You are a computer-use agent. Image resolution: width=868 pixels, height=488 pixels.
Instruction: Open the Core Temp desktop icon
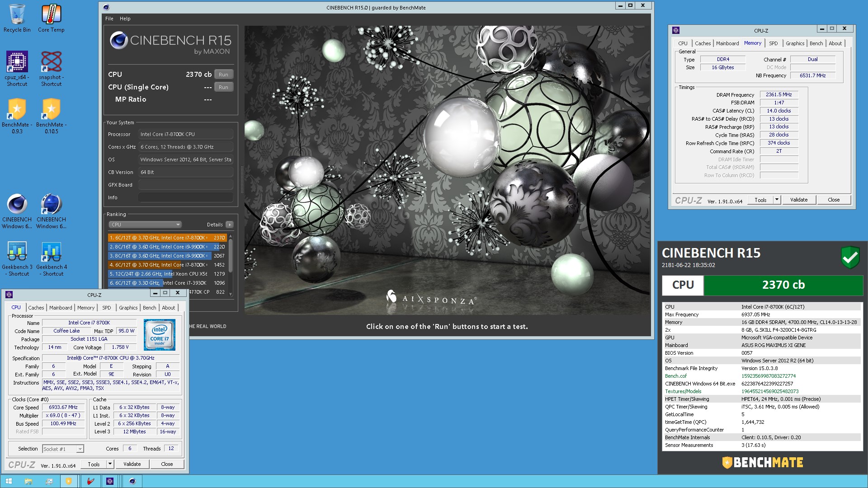(x=51, y=18)
